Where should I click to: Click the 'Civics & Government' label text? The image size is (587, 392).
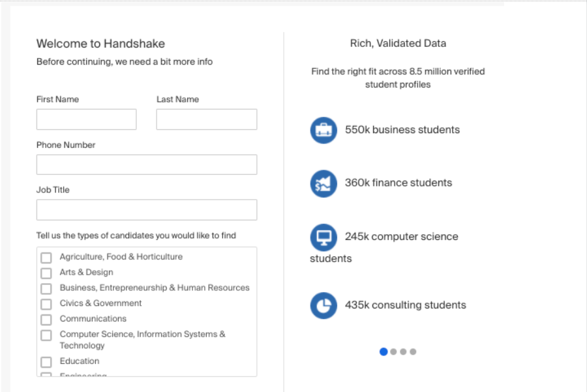(x=100, y=303)
